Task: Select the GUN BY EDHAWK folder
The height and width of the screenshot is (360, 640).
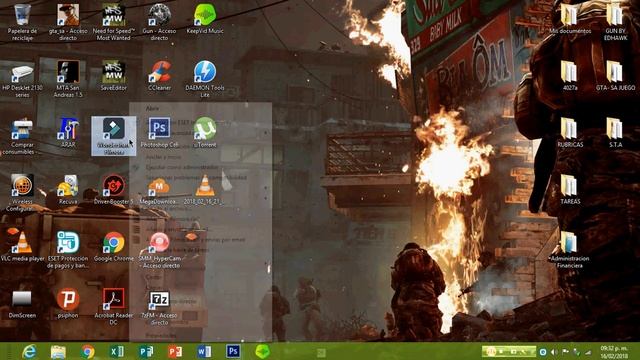Action: pyautogui.click(x=616, y=22)
